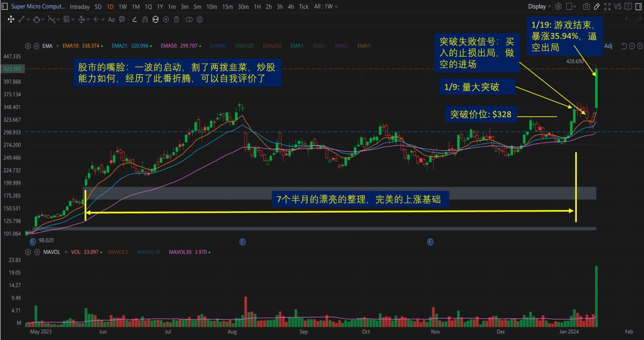
Task: Select the 15m interval
Action: click(x=227, y=6)
